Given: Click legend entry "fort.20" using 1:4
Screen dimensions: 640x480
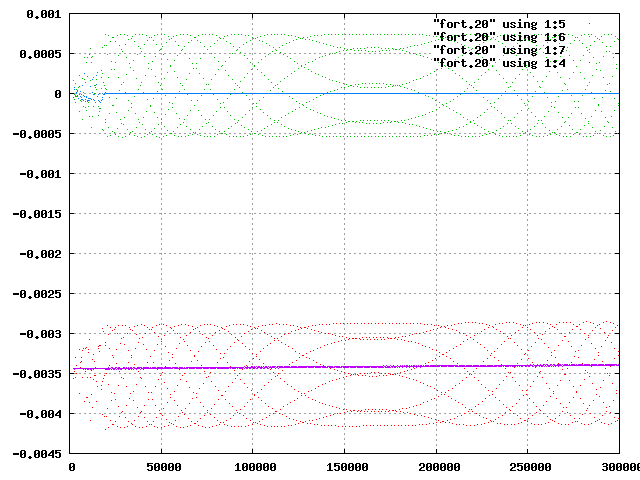Looking at the screenshot, I should pos(499,63).
